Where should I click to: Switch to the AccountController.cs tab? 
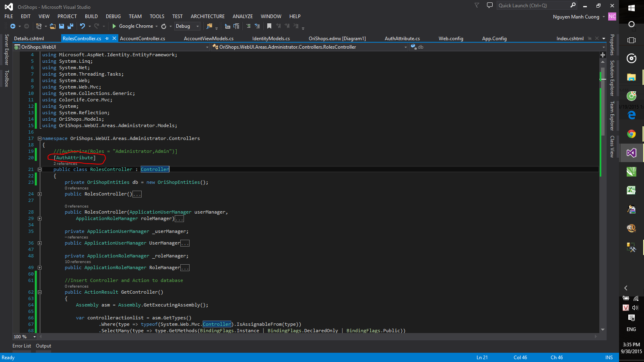pos(142,39)
